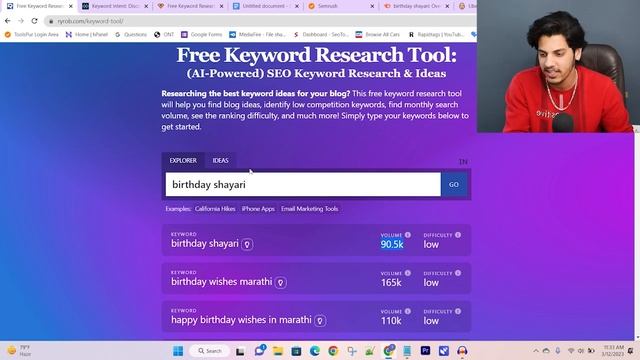This screenshot has width=640, height=360.
Task: Open the taskbar clock and date
Action: tap(613, 351)
